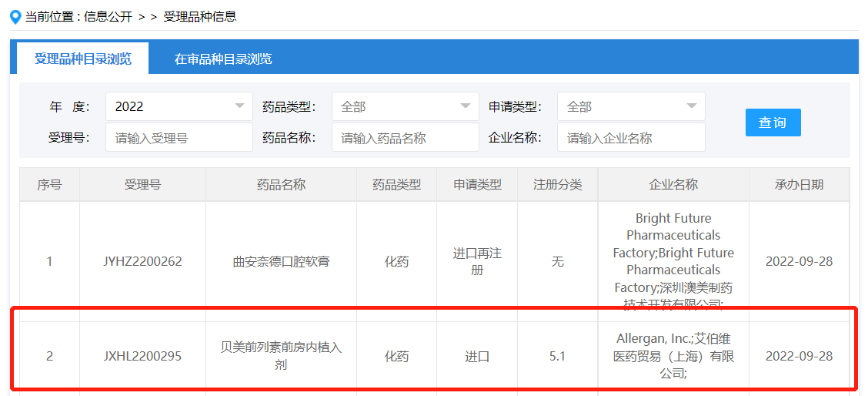The height and width of the screenshot is (396, 868).
Task: Switch to 在审品种目录浏览 tab
Action: point(222,59)
